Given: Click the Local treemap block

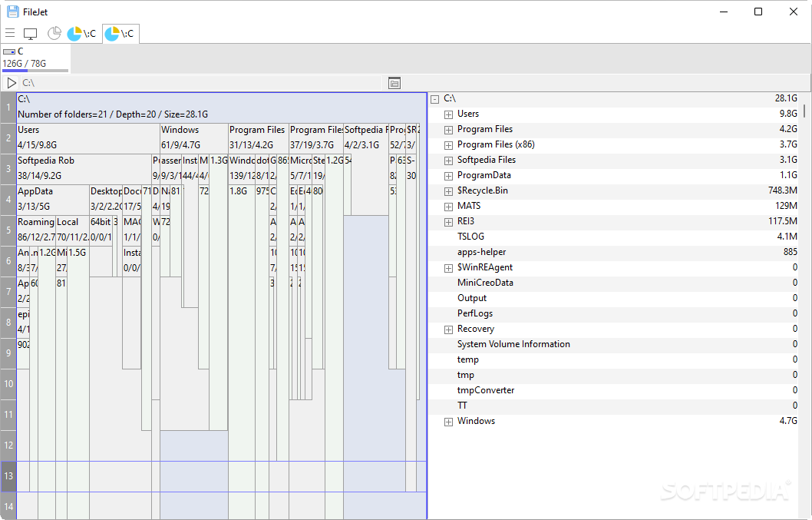Looking at the screenshot, I should (72, 230).
